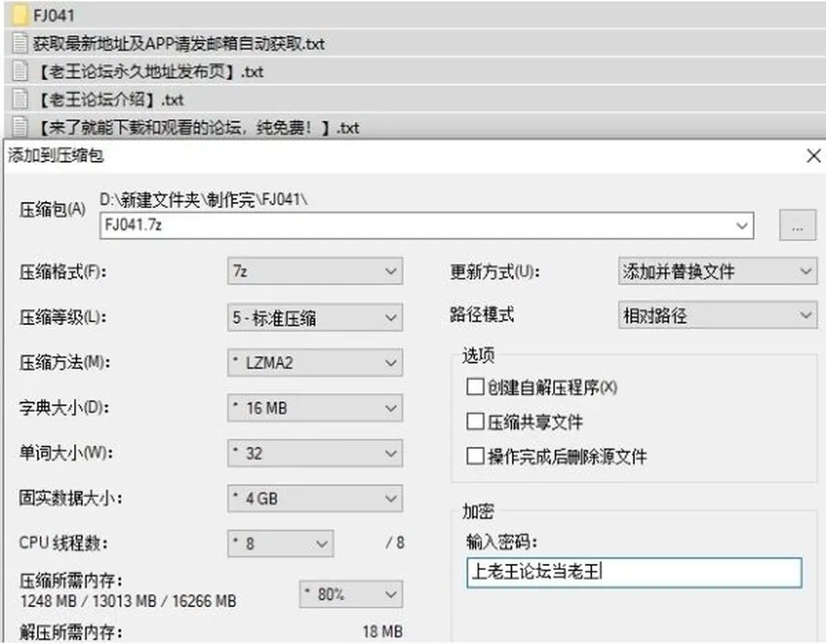Enable 创建自解压程序 checkbox
826x644 pixels.
475,387
